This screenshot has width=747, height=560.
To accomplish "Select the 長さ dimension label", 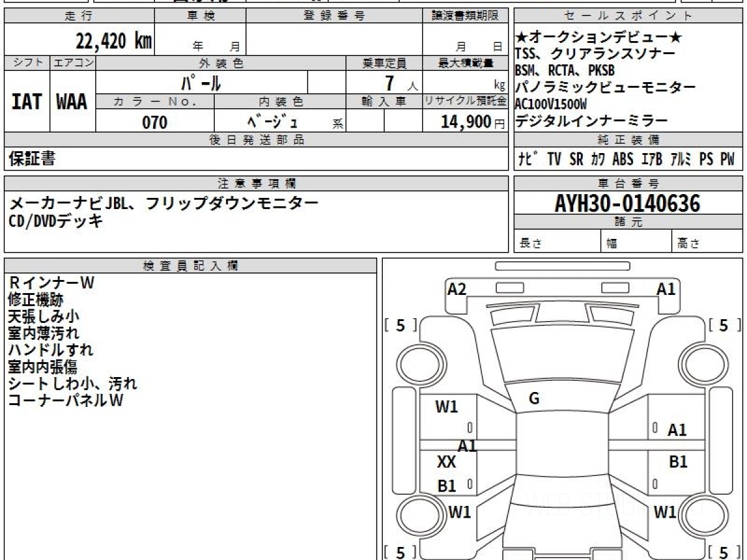I will click(x=531, y=244).
